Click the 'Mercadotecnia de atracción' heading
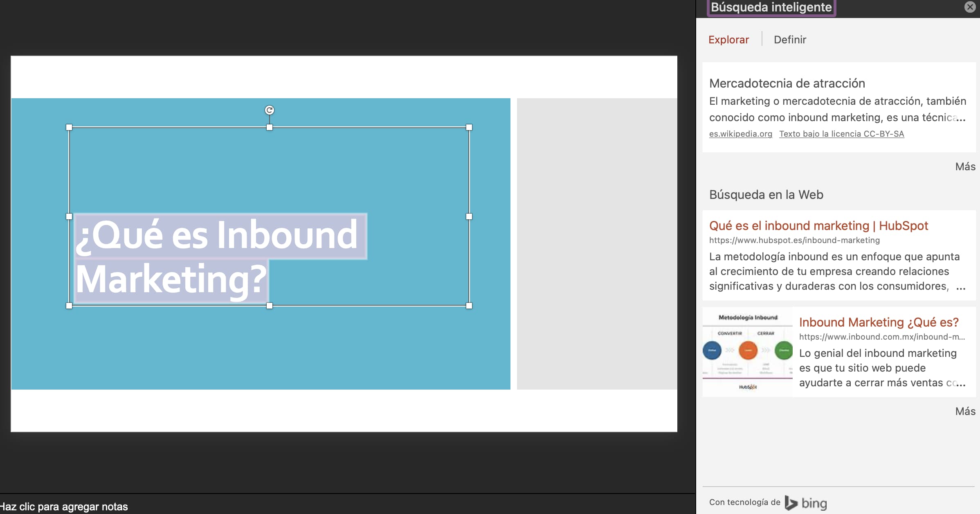980x514 pixels. (787, 83)
